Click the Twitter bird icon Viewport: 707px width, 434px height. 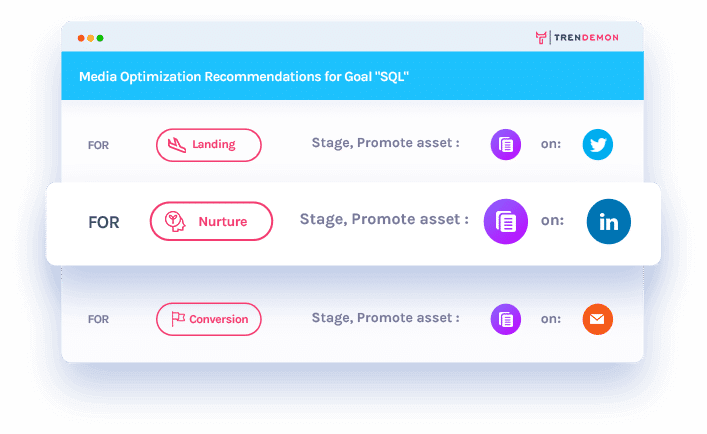tap(598, 145)
